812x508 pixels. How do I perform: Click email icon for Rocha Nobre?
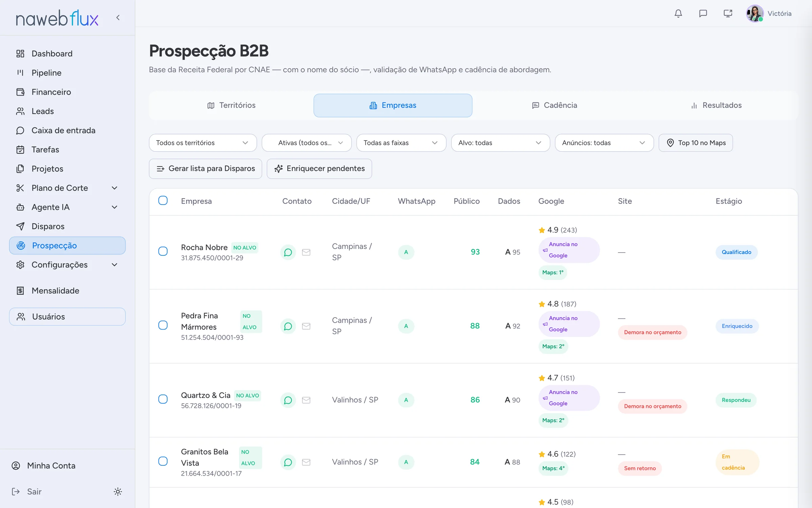pyautogui.click(x=306, y=252)
